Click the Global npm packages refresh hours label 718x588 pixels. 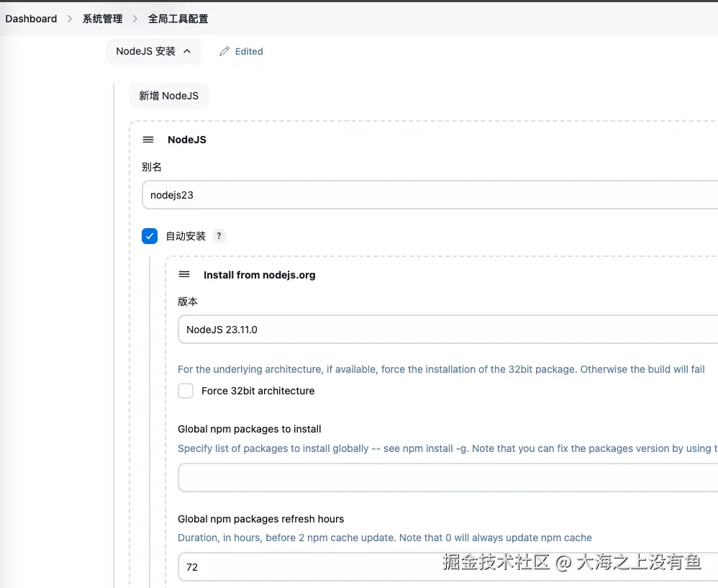pos(260,519)
